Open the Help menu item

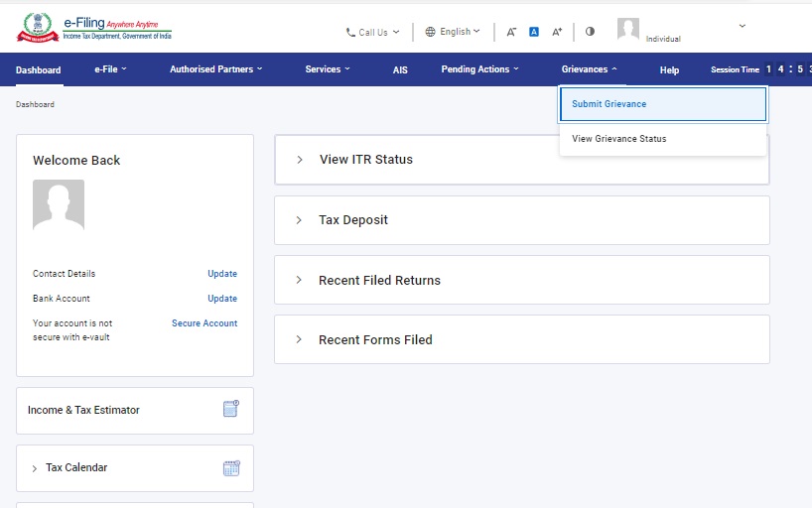point(669,69)
